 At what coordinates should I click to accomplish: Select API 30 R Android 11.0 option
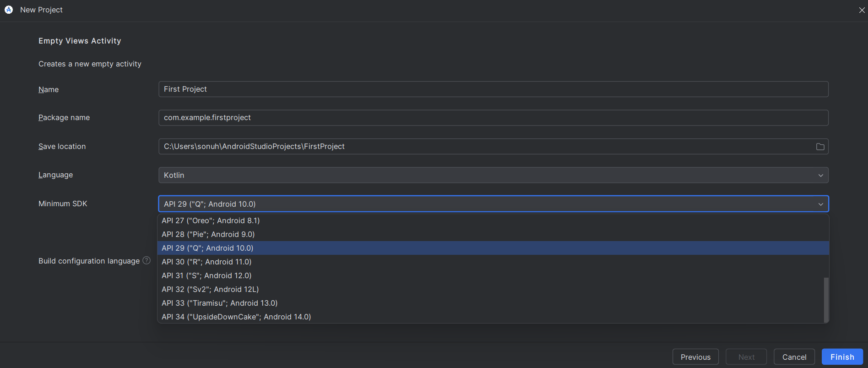[x=206, y=262]
